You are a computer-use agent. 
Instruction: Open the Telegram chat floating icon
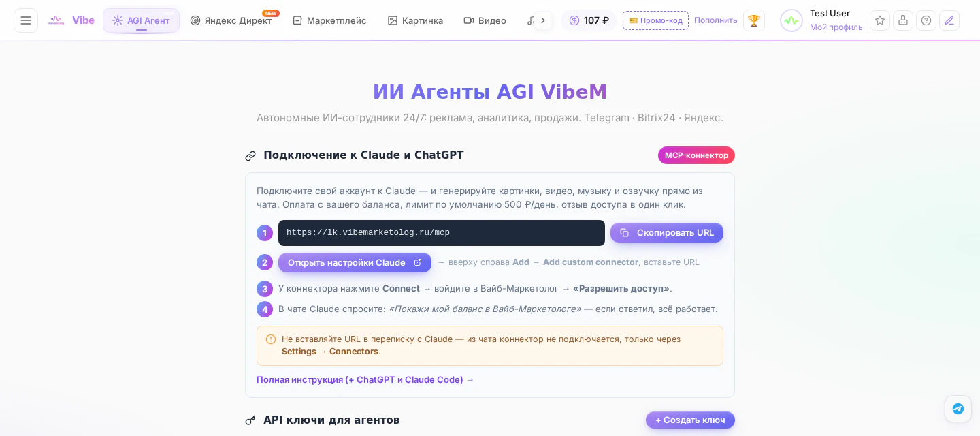958,409
